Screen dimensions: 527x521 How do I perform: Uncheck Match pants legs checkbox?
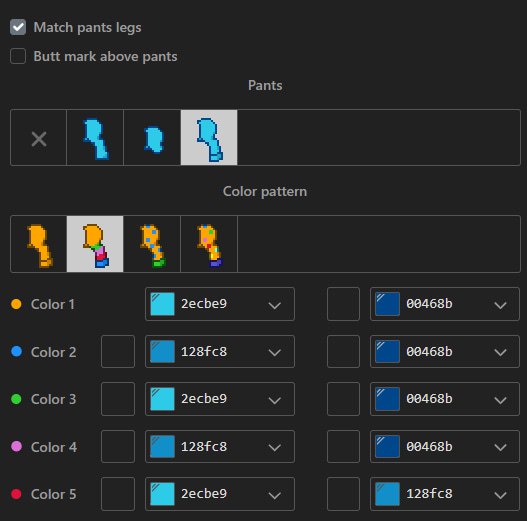[x=18, y=27]
